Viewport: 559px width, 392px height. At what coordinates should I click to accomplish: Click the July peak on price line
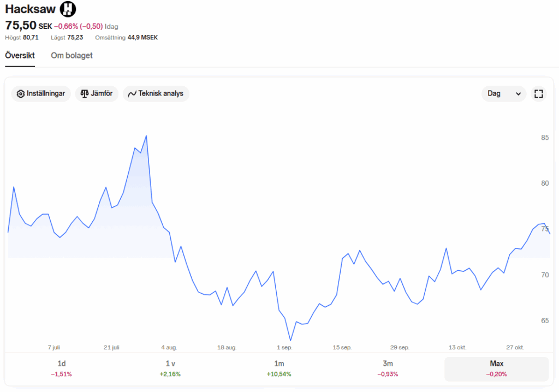point(146,136)
